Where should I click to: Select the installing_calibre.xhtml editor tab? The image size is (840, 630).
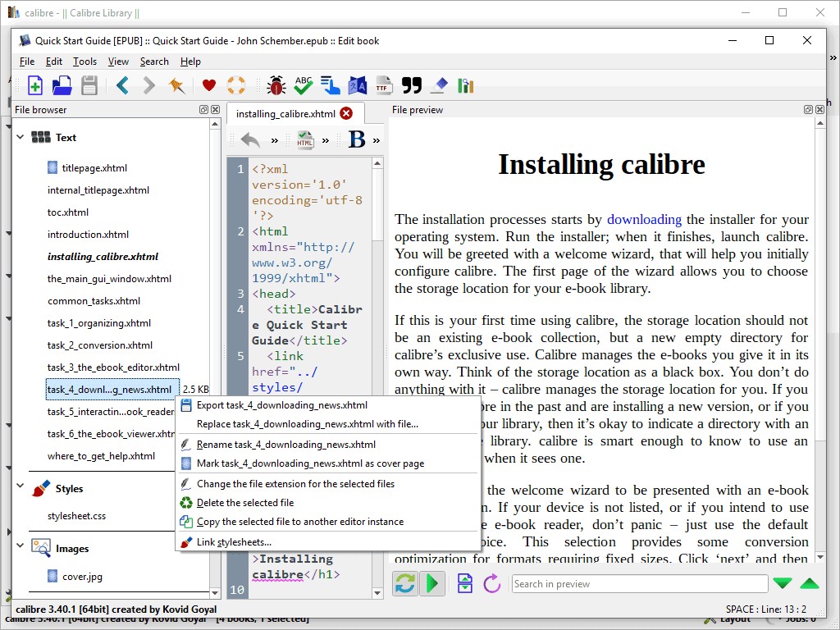pyautogui.click(x=285, y=113)
